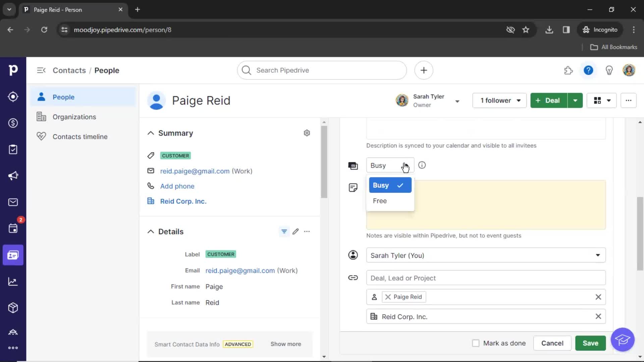Open Products cube icon in sidebar
Image resolution: width=644 pixels, height=362 pixels.
pos(13,308)
